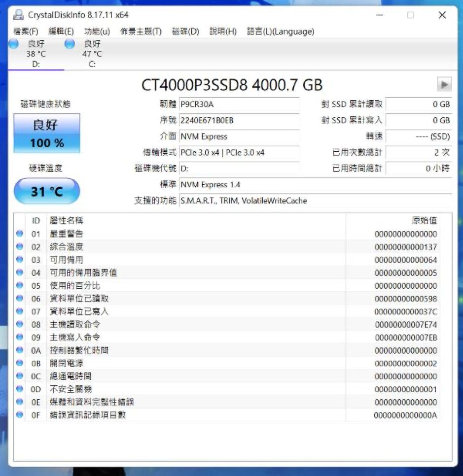Select the C: drive tab at 47 °C
463x476 pixels.
(x=92, y=54)
